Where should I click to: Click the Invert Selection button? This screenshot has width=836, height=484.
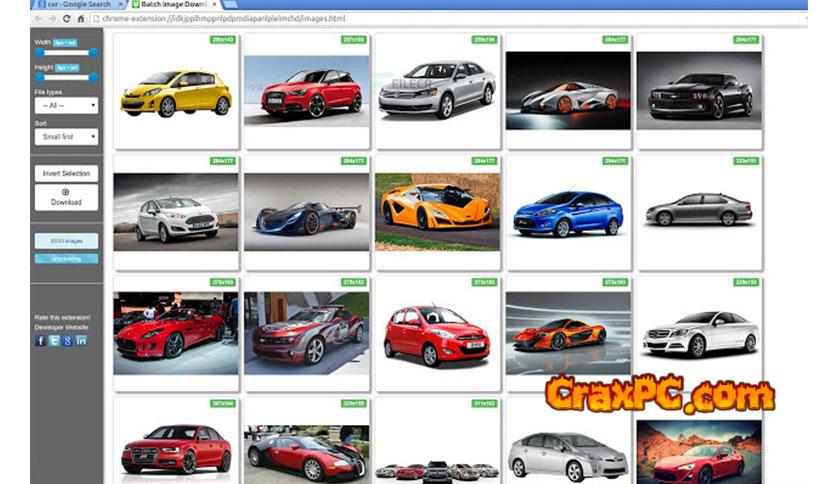66,174
